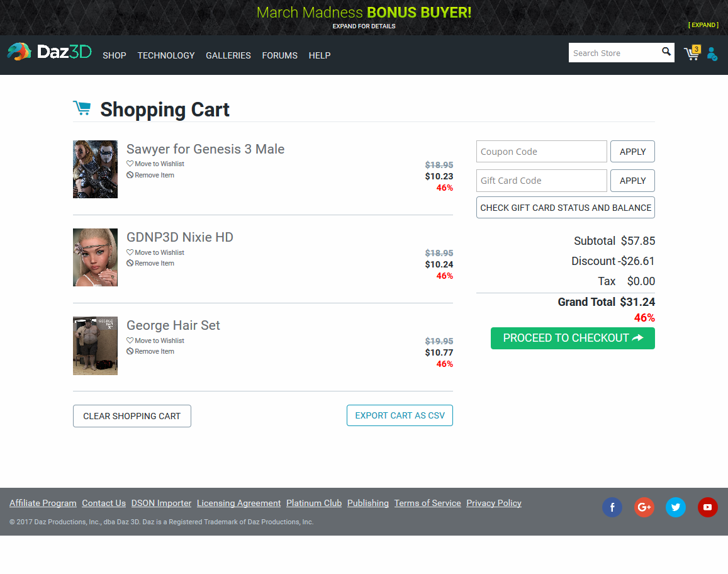Click PROCEED TO CHECKOUT

pos(573,338)
